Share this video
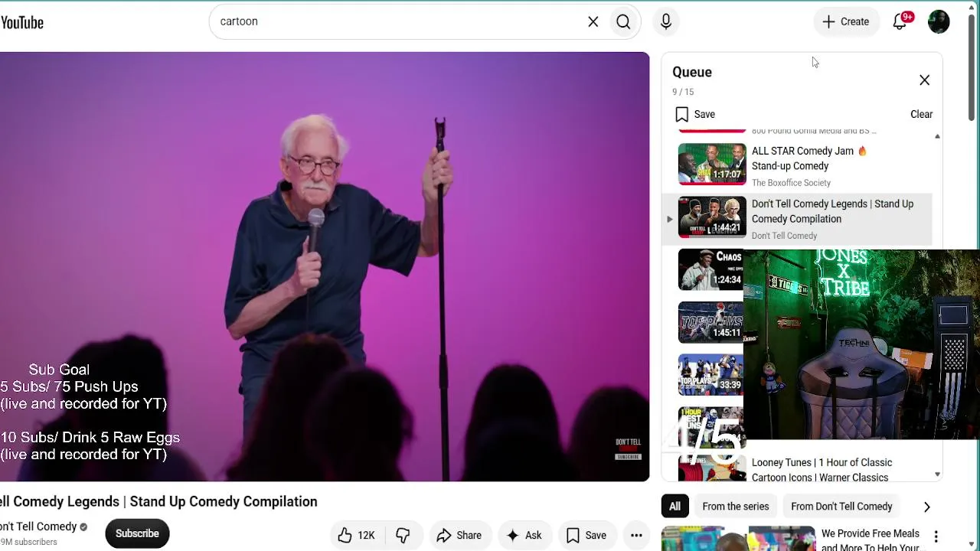This screenshot has height=551, width=980. click(459, 536)
